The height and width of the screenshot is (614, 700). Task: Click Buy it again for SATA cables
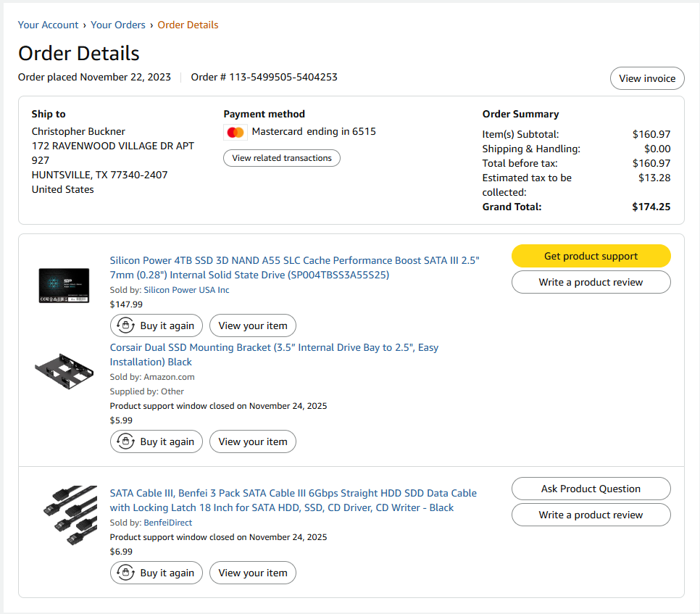(x=157, y=573)
